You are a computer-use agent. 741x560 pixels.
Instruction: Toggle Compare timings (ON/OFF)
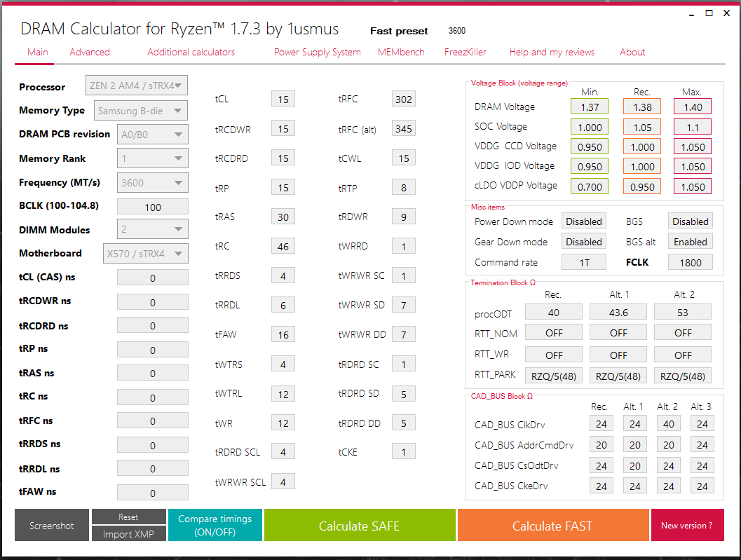(x=215, y=525)
